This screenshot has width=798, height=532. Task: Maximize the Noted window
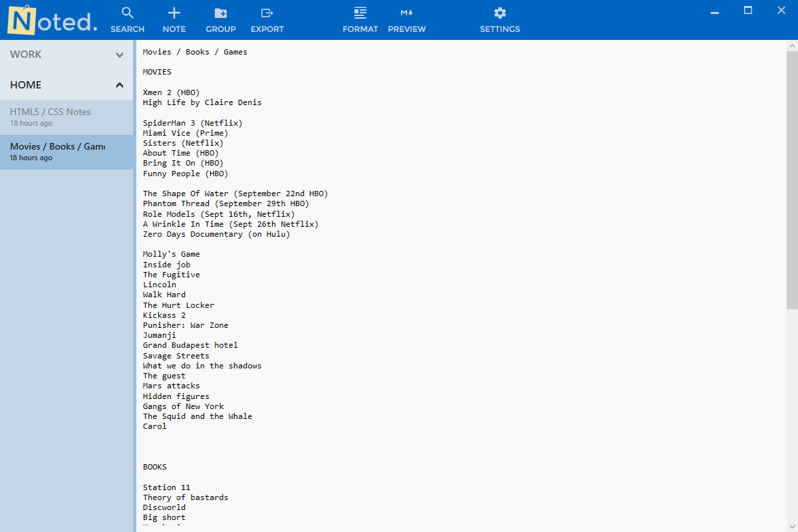[x=748, y=10]
